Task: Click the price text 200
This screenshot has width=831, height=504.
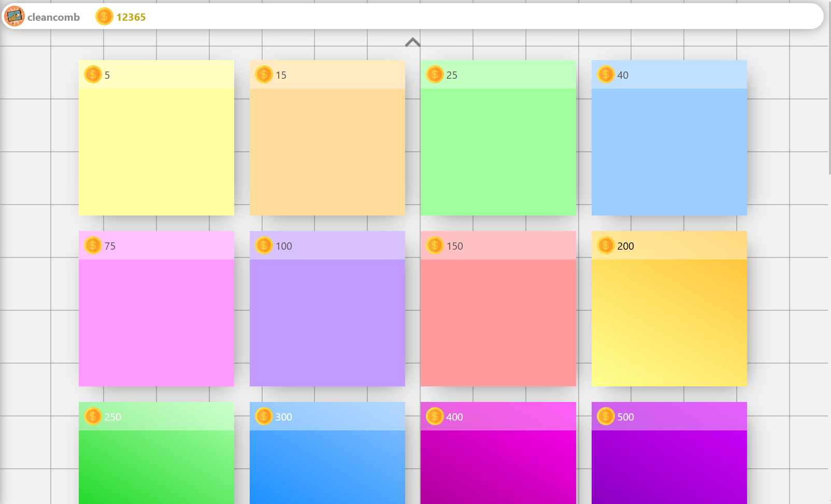Action: pos(626,246)
